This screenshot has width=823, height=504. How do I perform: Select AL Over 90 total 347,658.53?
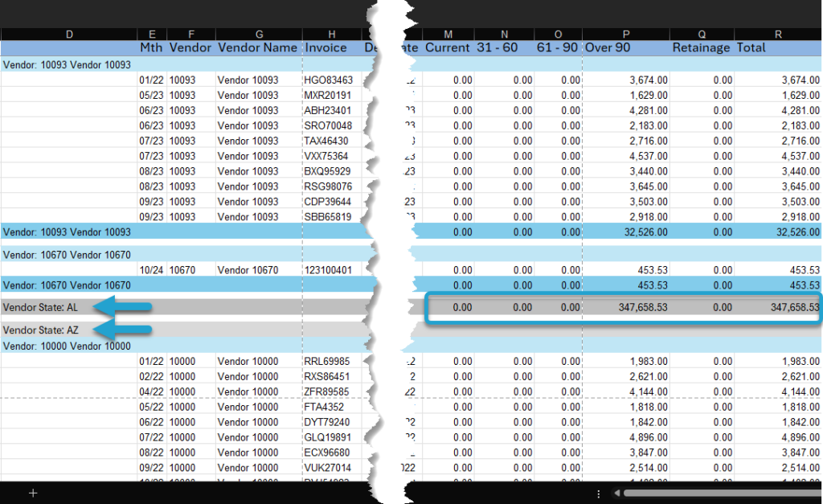pyautogui.click(x=625, y=308)
